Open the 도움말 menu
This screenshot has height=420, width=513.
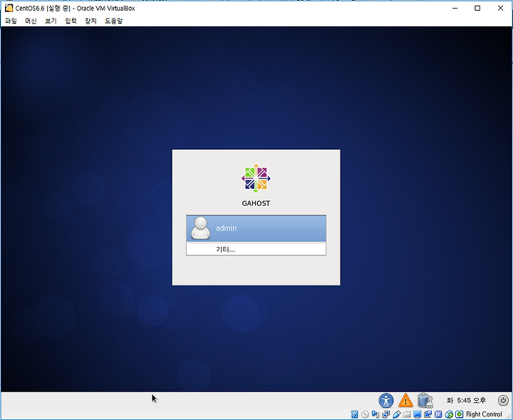tap(113, 21)
